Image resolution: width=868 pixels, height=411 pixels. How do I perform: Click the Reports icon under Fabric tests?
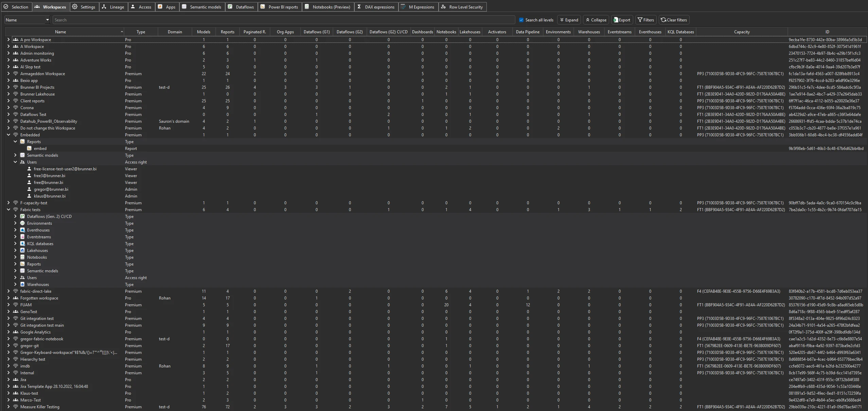22,264
